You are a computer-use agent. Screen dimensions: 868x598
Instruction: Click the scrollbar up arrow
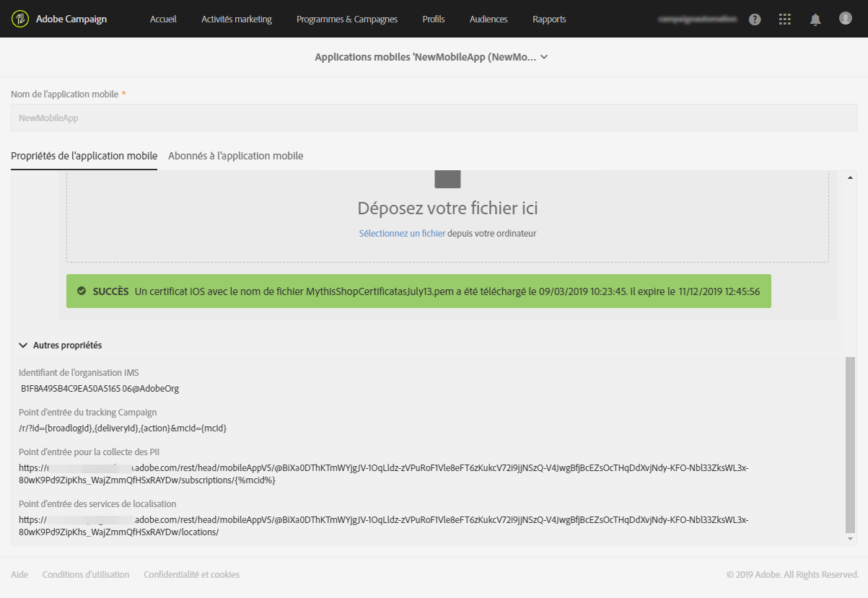coord(850,177)
